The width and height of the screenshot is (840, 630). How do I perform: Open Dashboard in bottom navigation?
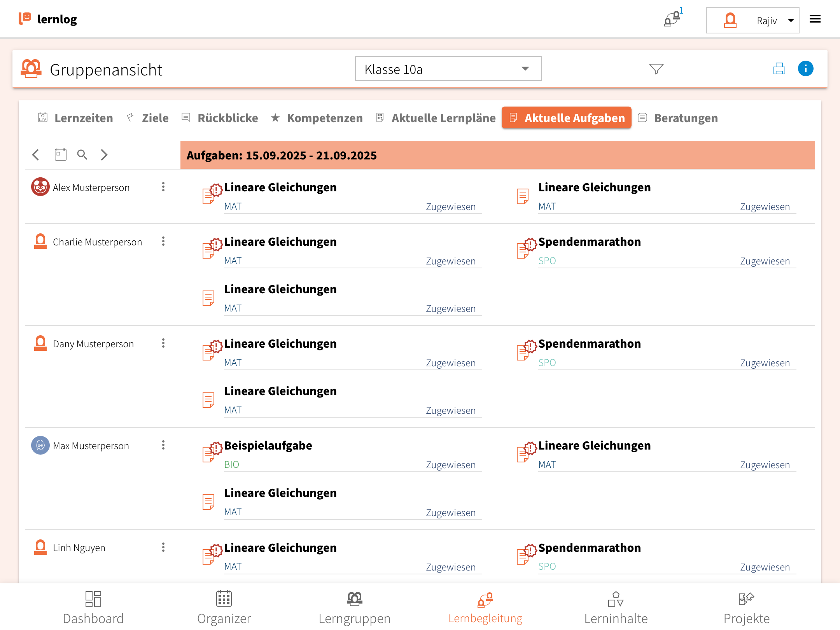tap(93, 607)
